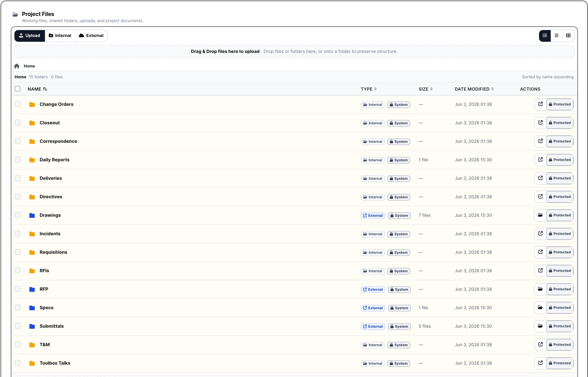Click the Project Files page title
The width and height of the screenshot is (588, 377).
coord(38,14)
